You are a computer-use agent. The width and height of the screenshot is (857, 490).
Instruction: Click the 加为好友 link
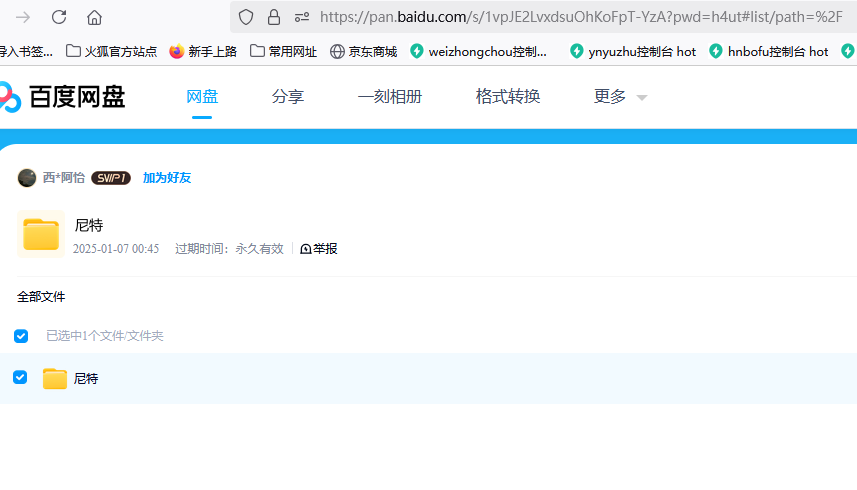point(167,178)
